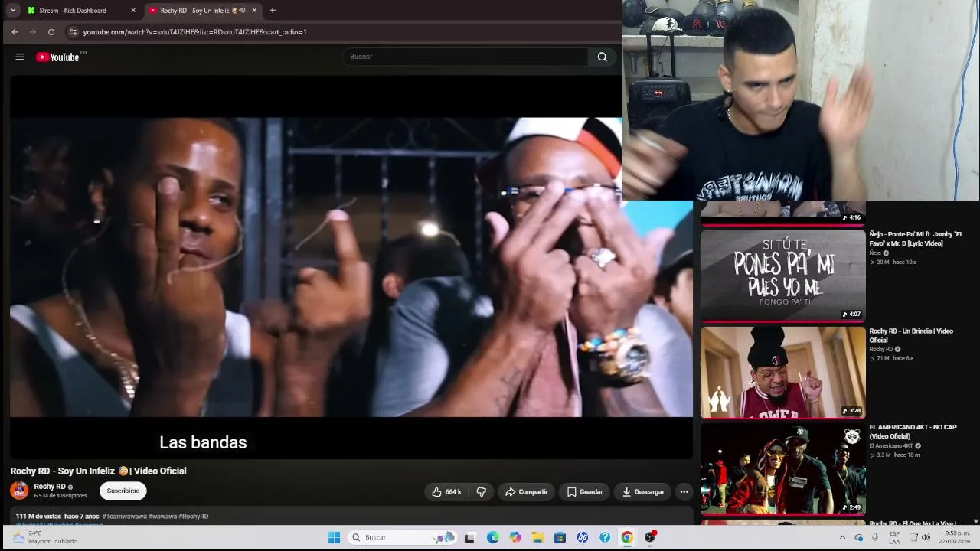View site information icon in address bar
Screen dimensions: 980x551
[x=73, y=32]
